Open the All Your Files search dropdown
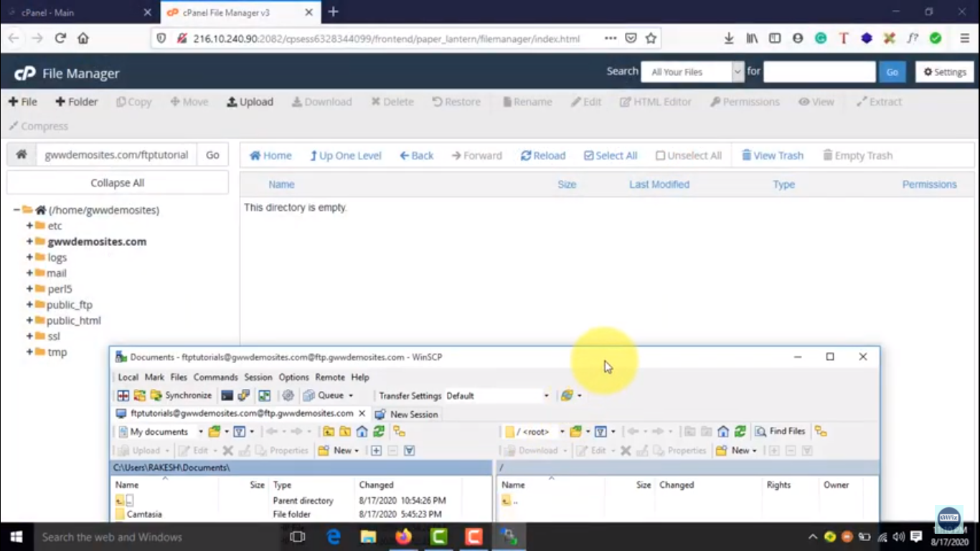 point(692,72)
